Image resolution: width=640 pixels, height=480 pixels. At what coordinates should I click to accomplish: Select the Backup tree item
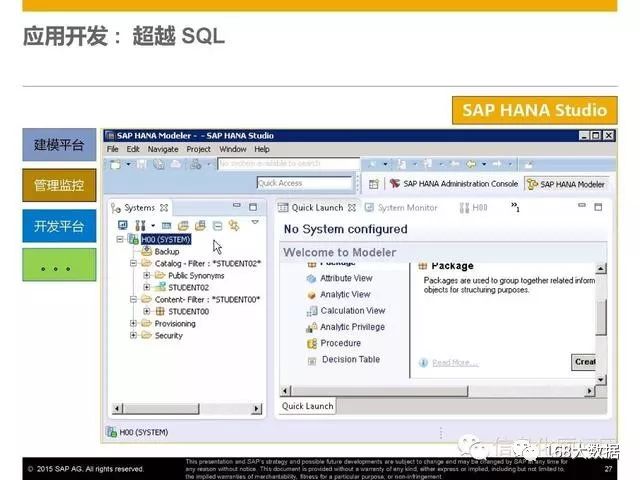pos(167,251)
